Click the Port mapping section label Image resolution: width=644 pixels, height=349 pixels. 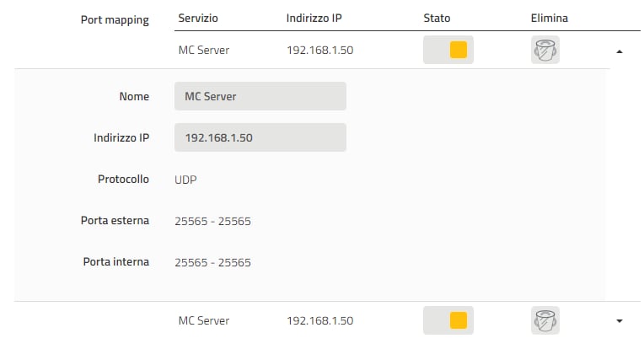[115, 19]
